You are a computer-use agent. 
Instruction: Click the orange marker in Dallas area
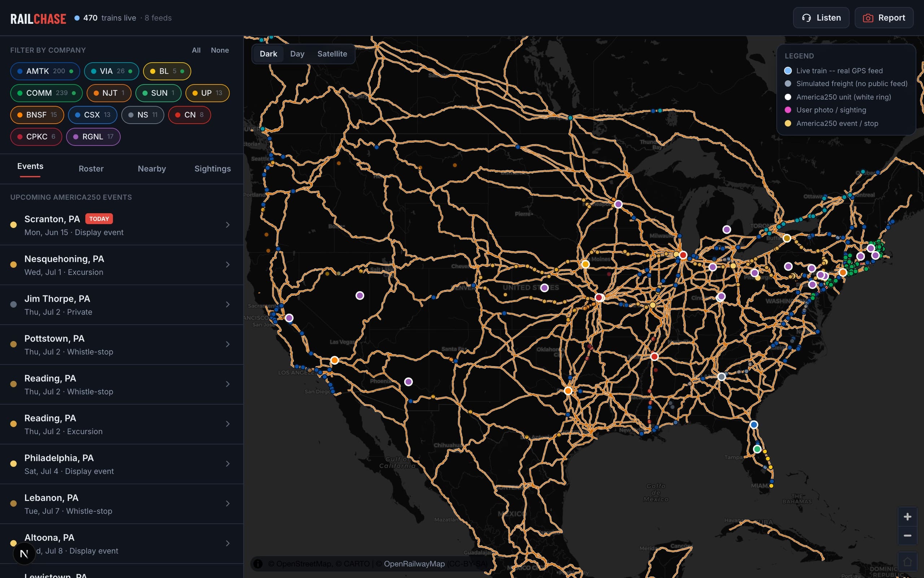[568, 391]
